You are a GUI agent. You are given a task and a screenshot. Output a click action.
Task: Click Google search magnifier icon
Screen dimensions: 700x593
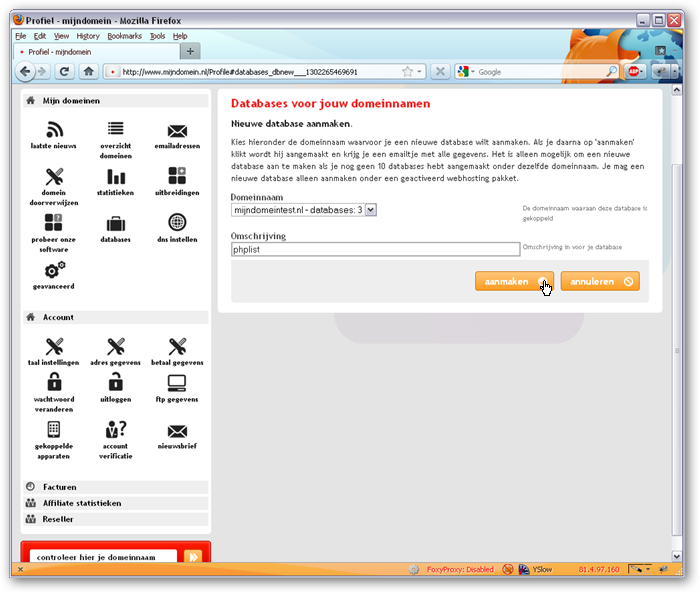611,71
